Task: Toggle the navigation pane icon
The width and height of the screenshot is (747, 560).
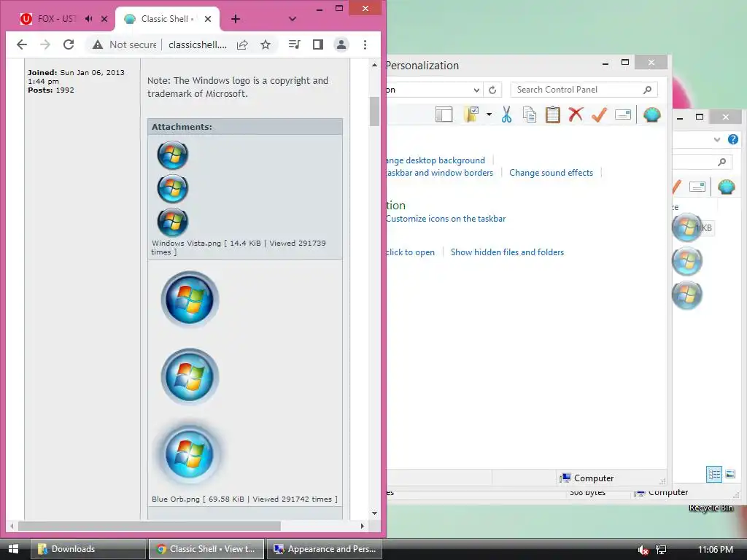Action: pos(444,114)
